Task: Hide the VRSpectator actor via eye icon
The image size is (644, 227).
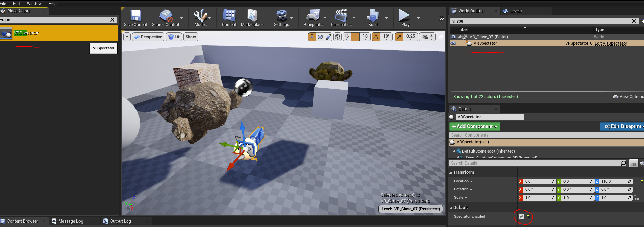Action: (x=453, y=43)
